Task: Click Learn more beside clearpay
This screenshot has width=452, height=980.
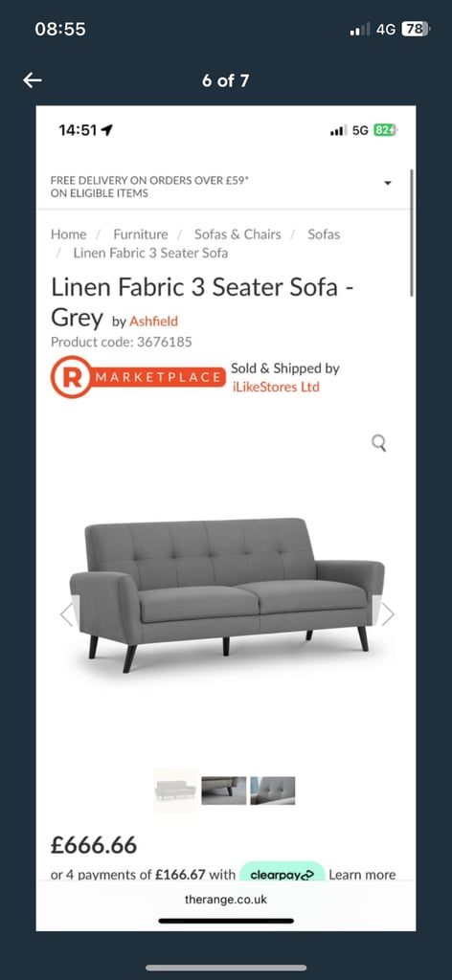Action: tap(362, 875)
